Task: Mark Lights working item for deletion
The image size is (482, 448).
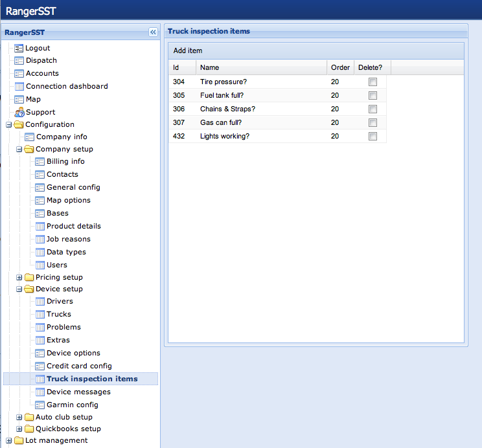Action: click(x=373, y=136)
